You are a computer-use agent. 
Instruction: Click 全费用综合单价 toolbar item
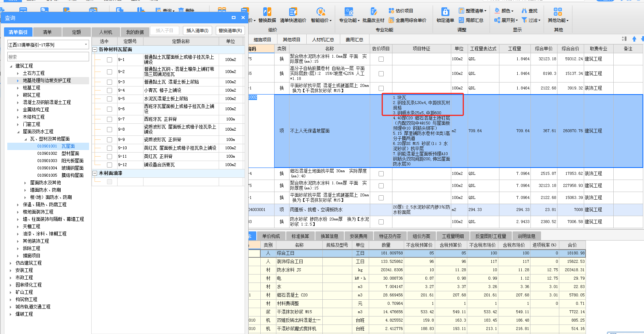coord(407,20)
